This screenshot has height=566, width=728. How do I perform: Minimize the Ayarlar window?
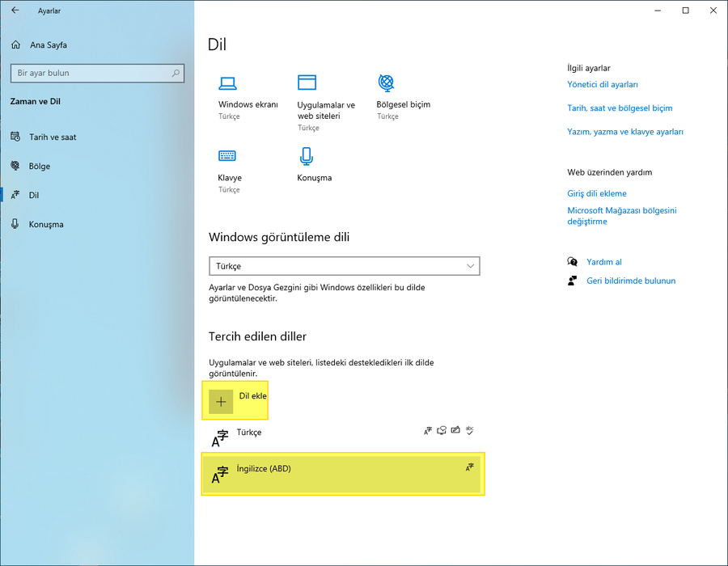click(x=658, y=11)
